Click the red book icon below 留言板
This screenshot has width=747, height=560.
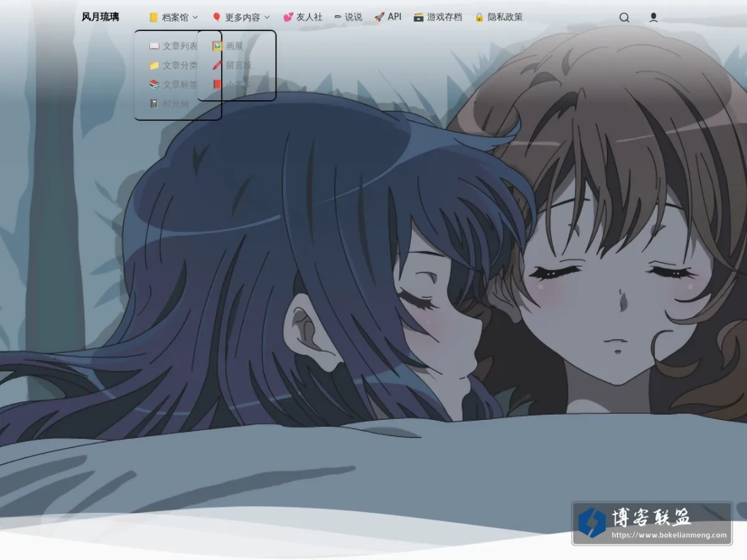[217, 85]
